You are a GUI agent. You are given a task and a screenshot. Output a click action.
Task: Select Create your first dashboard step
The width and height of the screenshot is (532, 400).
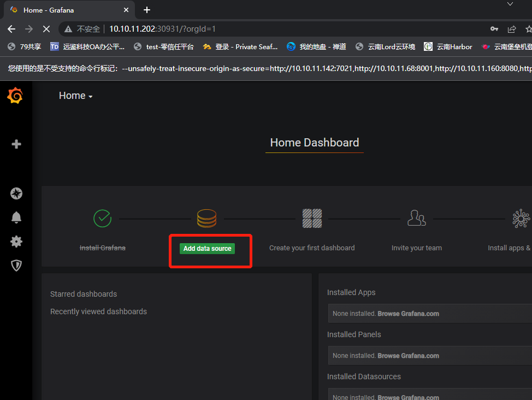(x=312, y=248)
